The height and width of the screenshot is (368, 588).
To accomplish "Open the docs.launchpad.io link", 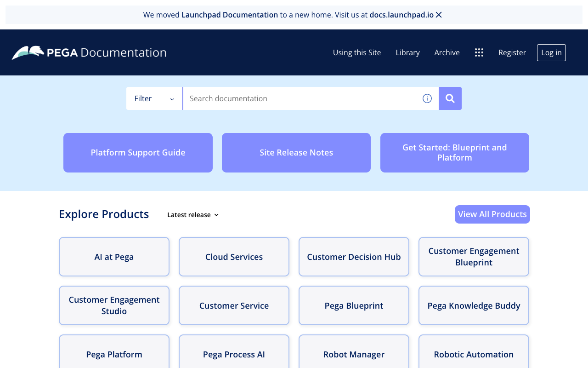I will (401, 15).
